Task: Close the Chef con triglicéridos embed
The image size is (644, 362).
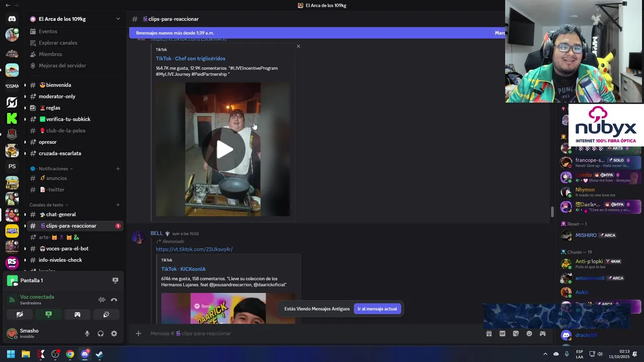Action: (298, 46)
